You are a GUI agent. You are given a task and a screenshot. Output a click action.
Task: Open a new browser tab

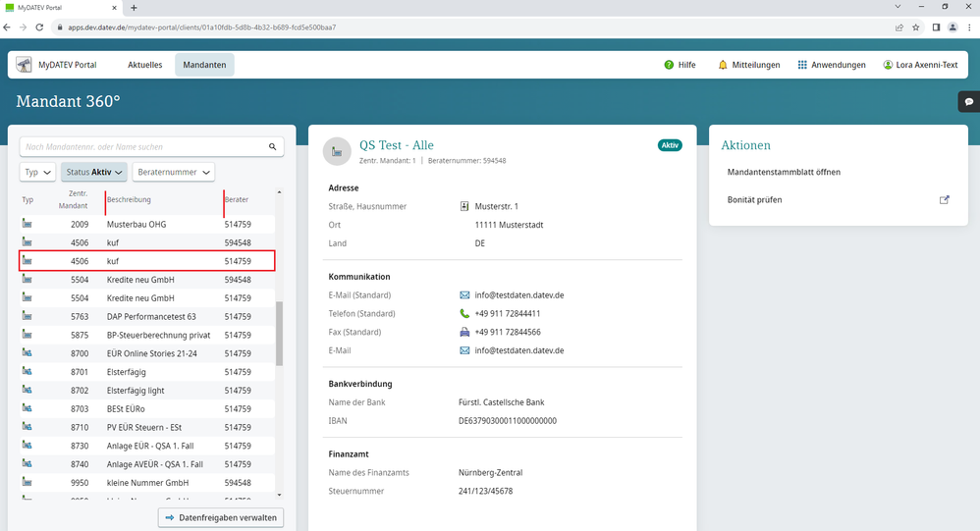click(x=134, y=8)
